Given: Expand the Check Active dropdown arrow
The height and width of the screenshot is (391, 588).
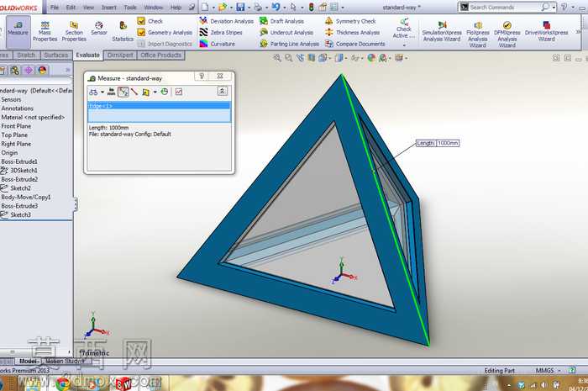Looking at the screenshot, I should [x=404, y=45].
